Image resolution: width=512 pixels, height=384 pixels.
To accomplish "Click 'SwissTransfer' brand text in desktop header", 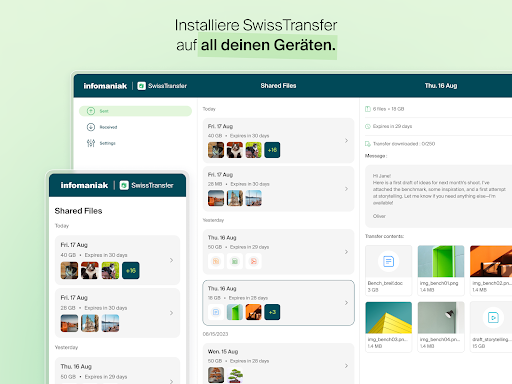I will pos(167,86).
